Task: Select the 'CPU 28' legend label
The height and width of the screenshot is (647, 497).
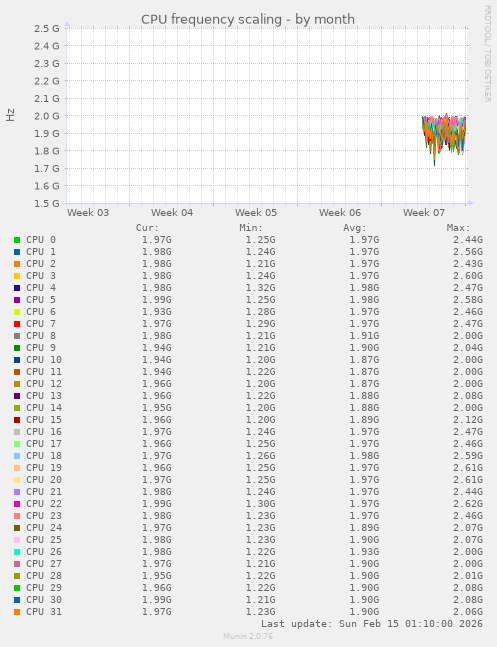Action: (x=44, y=576)
